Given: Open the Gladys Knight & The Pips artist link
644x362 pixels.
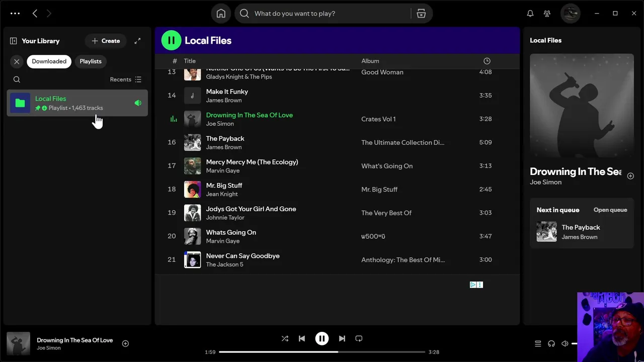Looking at the screenshot, I should click(x=239, y=76).
